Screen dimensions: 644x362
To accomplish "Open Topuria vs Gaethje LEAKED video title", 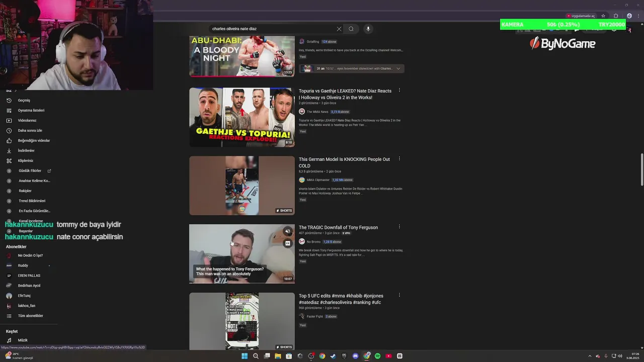I will 345,94.
